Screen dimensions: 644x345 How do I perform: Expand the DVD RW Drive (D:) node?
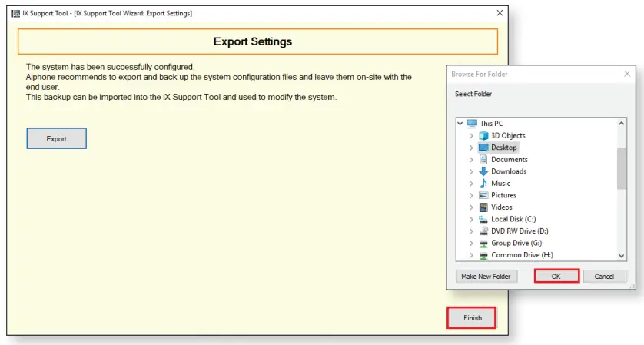(472, 231)
